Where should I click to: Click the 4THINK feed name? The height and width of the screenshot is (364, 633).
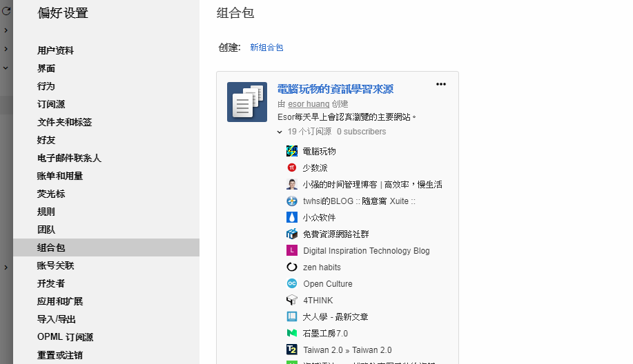(x=318, y=301)
